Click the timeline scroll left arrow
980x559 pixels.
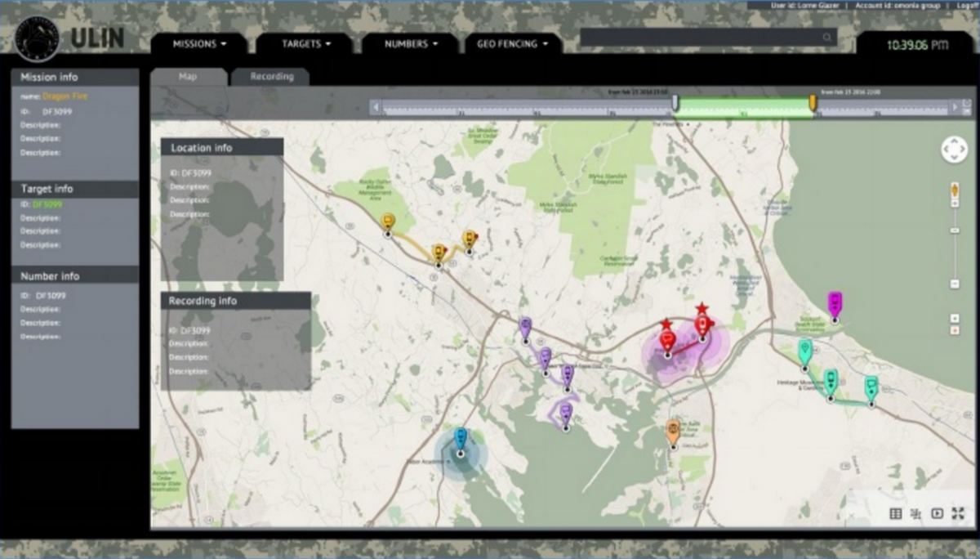(x=376, y=107)
